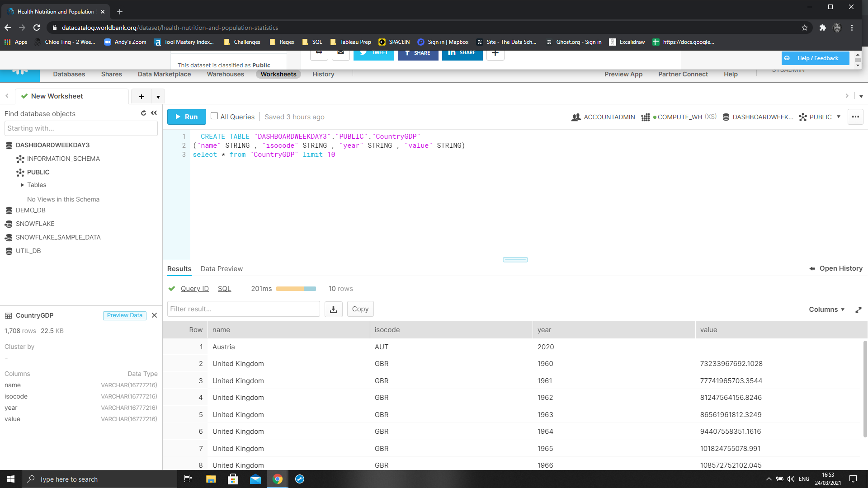Open the context dropdown next to PUBLIC
868x488 pixels.
coord(839,117)
